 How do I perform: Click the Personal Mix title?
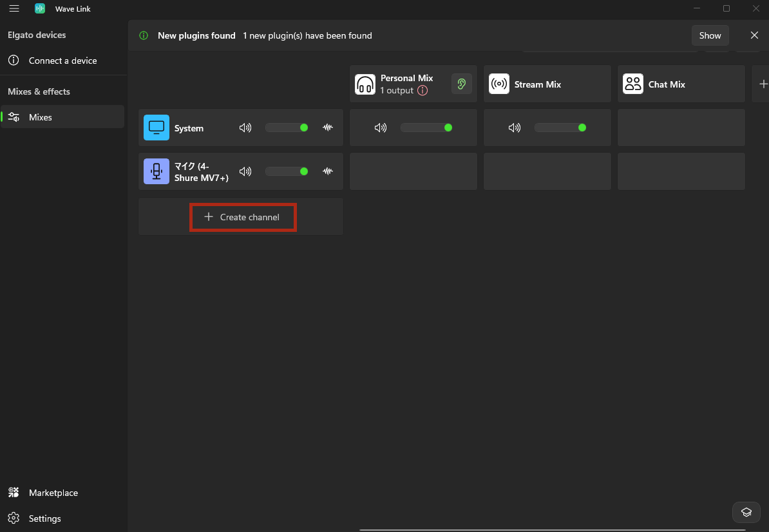click(x=406, y=78)
